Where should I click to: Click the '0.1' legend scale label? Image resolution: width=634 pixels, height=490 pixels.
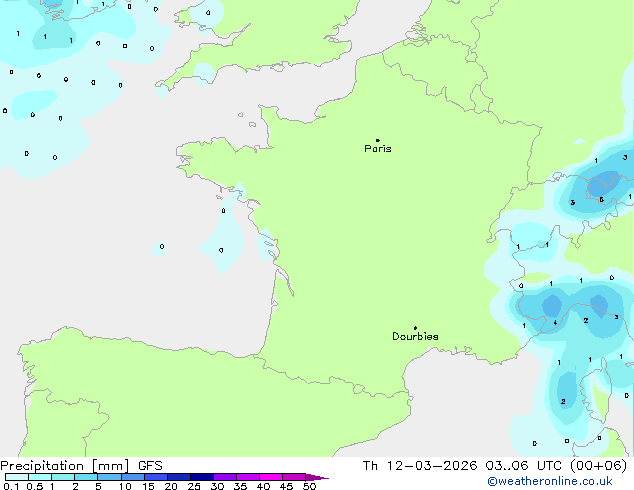click(11, 486)
